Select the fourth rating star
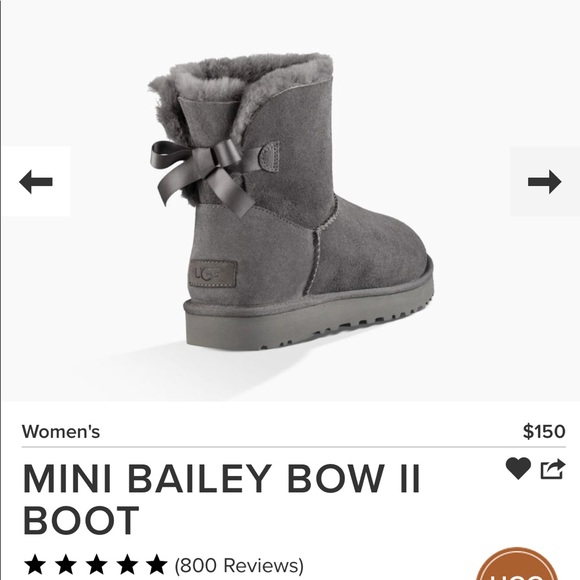The height and width of the screenshot is (580, 580). tap(127, 564)
